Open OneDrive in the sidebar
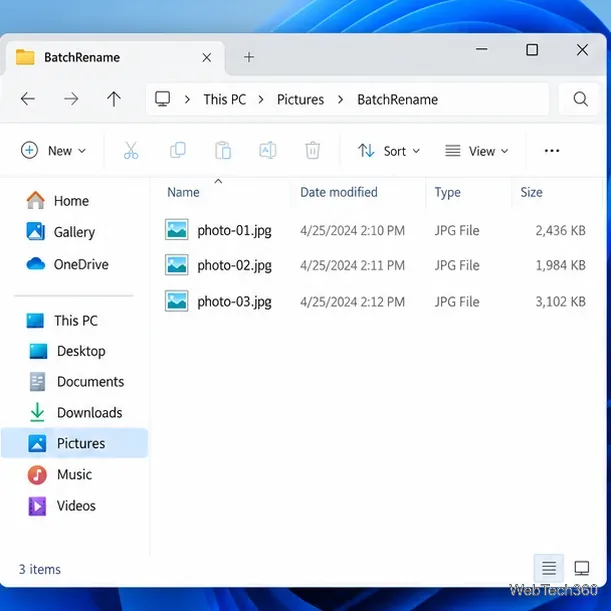 [x=67, y=264]
